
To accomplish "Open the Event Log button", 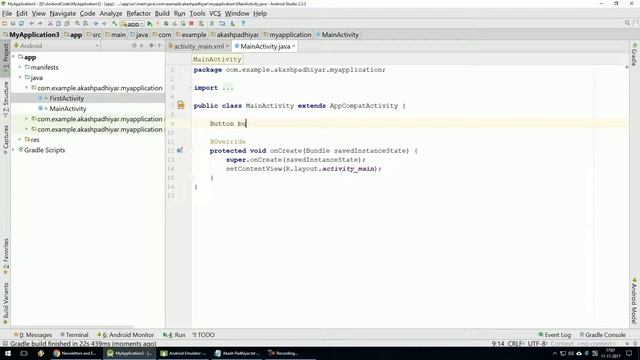I will 554,335.
